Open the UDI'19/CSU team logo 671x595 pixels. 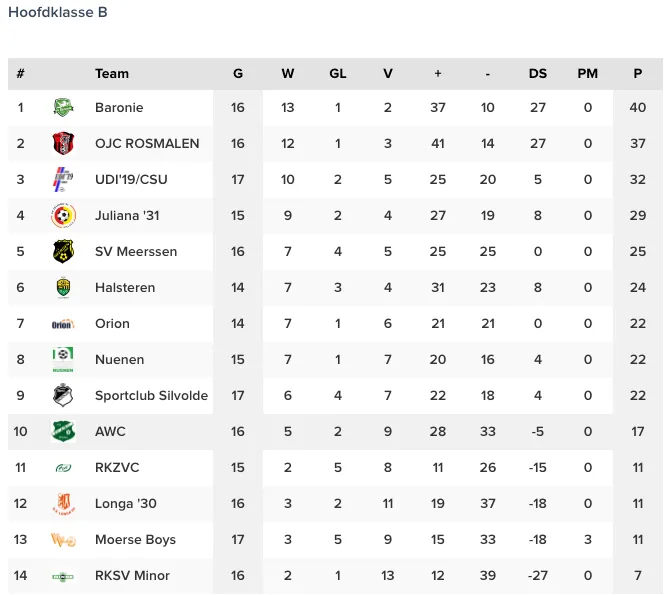pos(63,179)
